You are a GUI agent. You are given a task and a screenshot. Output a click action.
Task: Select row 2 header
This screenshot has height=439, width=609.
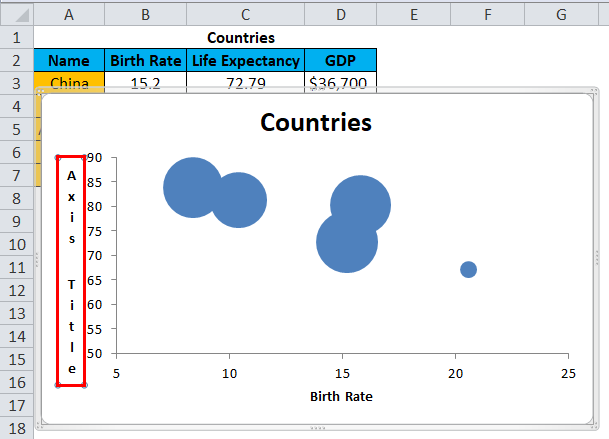click(x=17, y=61)
